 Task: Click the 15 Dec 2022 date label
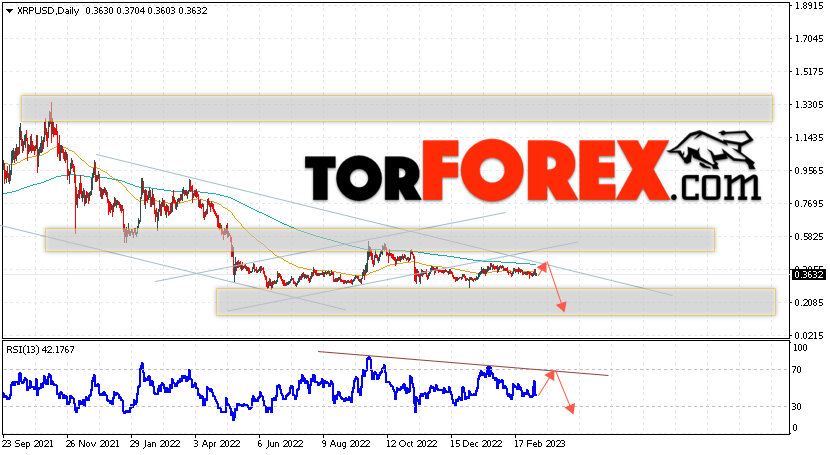(x=476, y=443)
